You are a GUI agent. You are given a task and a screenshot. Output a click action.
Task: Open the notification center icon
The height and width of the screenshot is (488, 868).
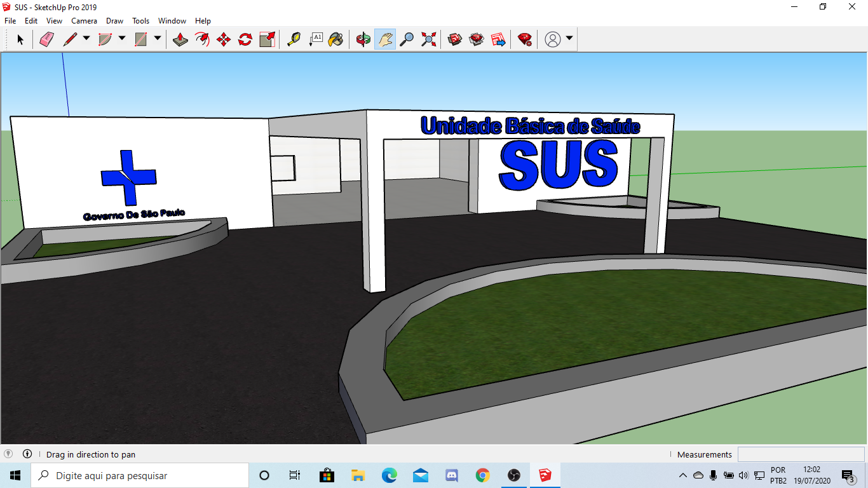(x=848, y=476)
